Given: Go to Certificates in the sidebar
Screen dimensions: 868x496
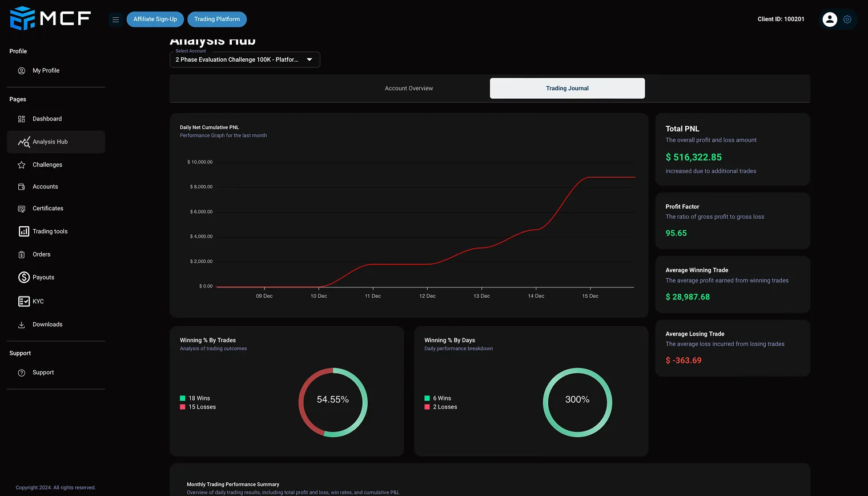Looking at the screenshot, I should click(x=48, y=209).
